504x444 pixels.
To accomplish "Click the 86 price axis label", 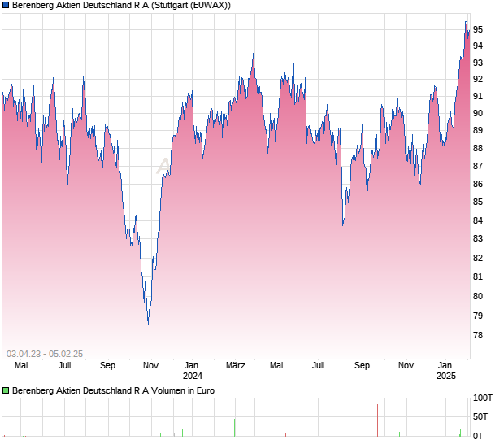I will point(478,184).
